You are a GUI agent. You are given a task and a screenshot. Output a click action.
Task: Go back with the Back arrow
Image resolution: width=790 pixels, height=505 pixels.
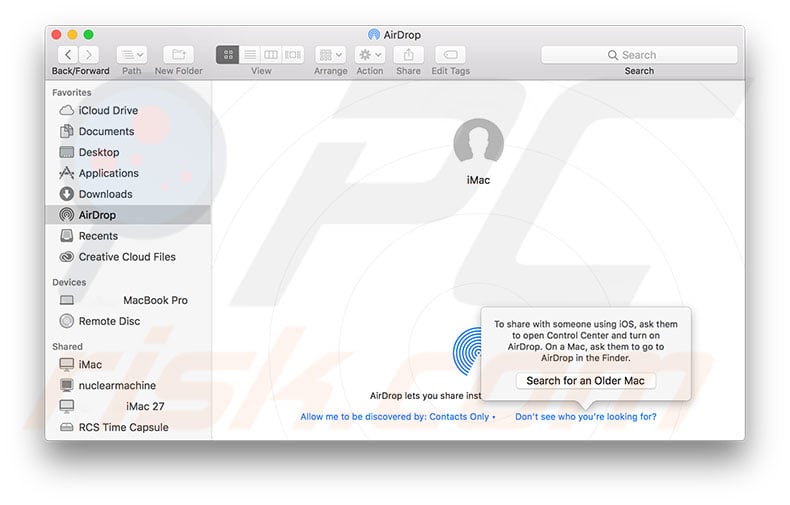(x=68, y=54)
